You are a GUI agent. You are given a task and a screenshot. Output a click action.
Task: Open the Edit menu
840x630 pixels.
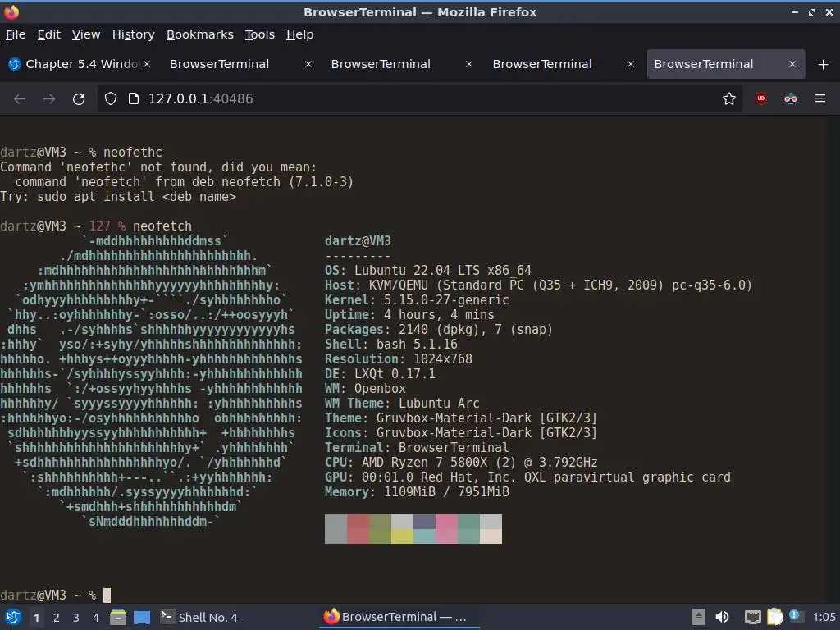coord(48,34)
